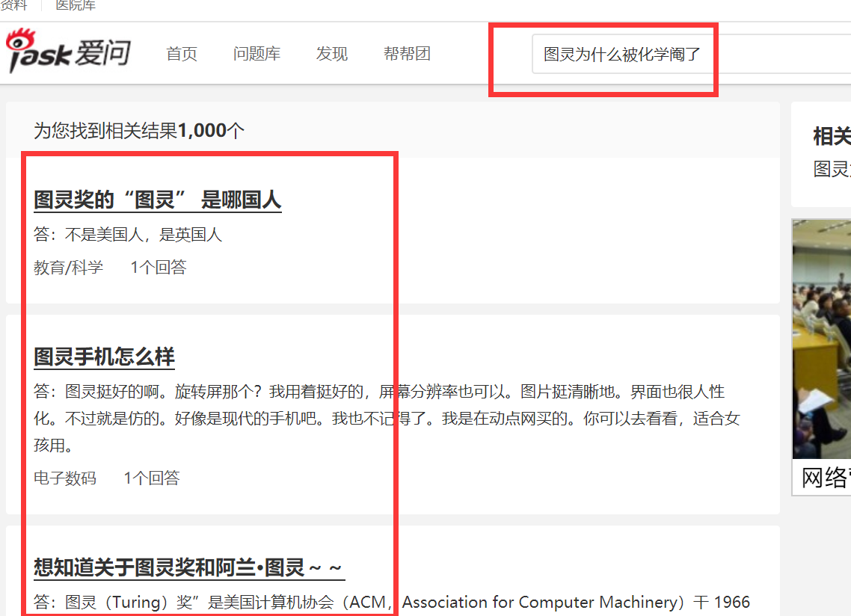851x616 pixels.
Task: Click 1个回答 under 电子数码 result
Action: [x=151, y=478]
